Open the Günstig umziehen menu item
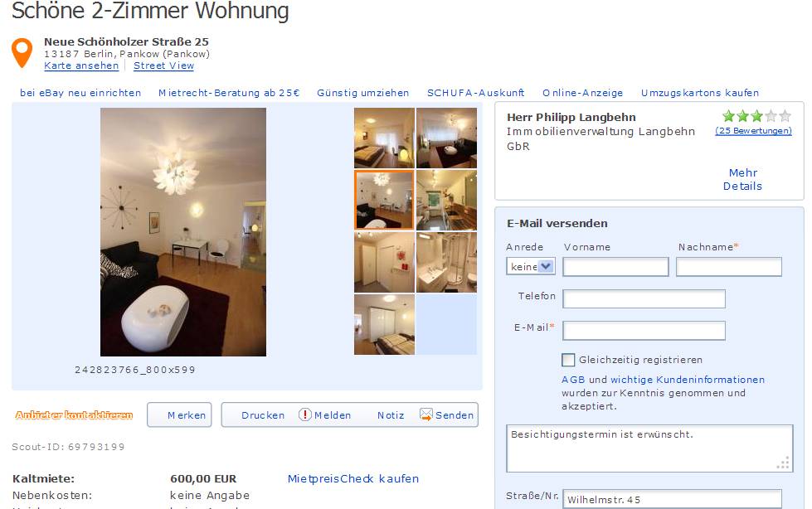This screenshot has height=509, width=812. 363,93
